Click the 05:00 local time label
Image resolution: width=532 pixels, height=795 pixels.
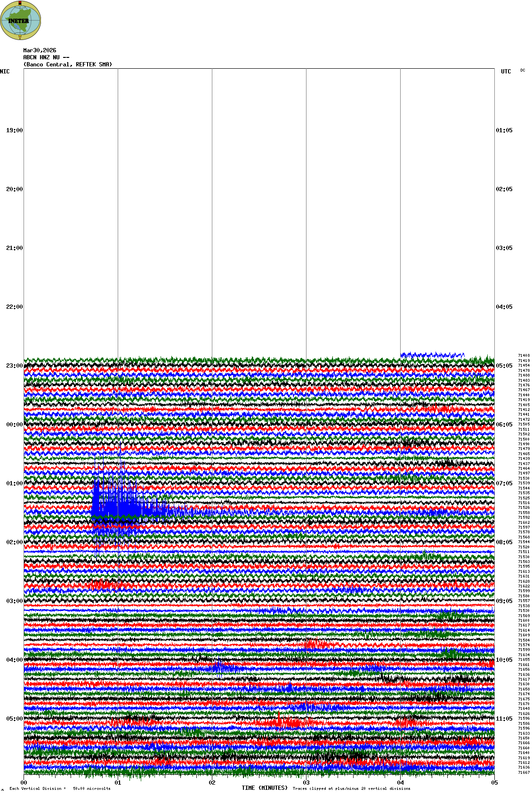(14, 719)
